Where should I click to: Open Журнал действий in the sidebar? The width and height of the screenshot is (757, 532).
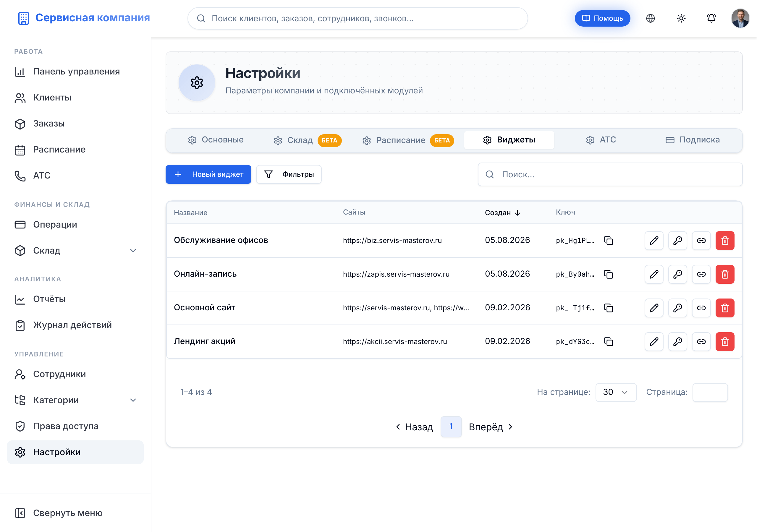pos(75,325)
